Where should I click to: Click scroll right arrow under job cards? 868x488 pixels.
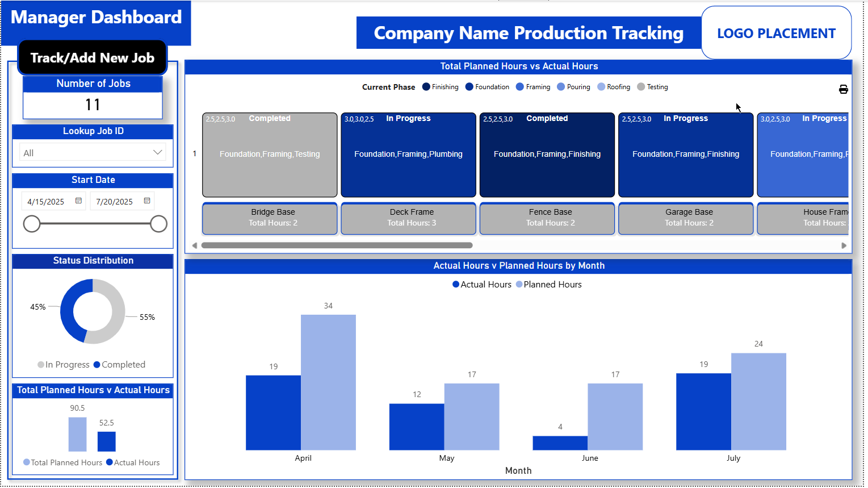(x=844, y=245)
